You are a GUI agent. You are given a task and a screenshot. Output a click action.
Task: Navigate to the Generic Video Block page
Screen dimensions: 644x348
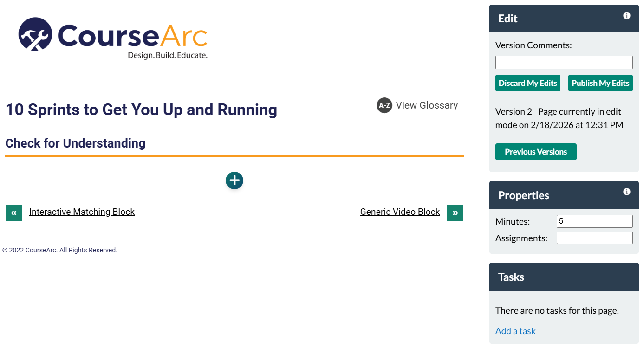(400, 212)
